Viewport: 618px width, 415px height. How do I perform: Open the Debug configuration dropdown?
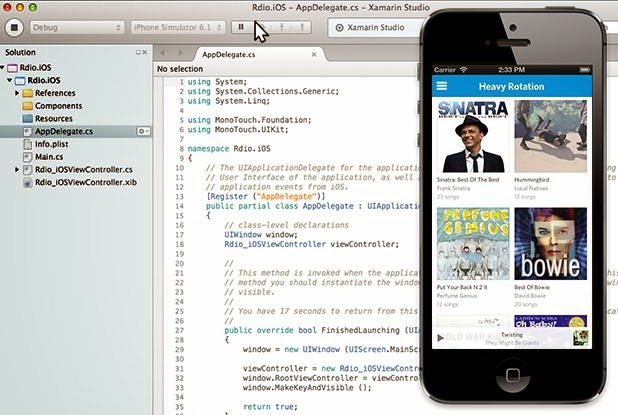[x=77, y=28]
